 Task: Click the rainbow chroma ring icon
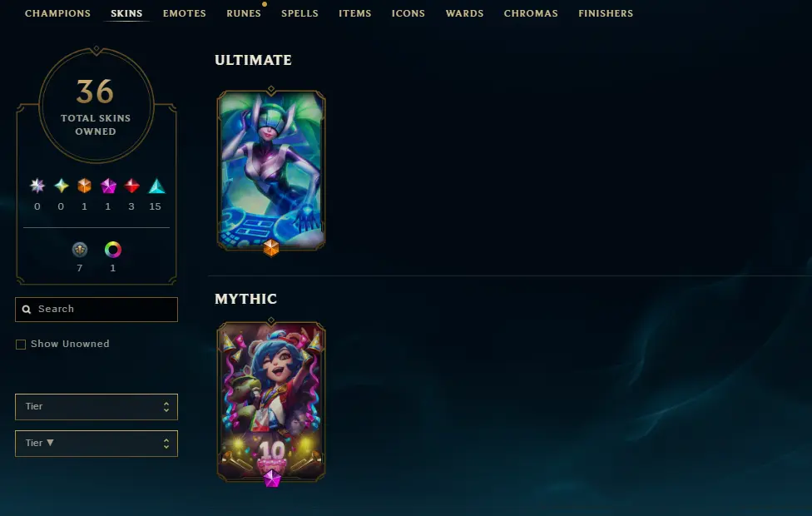coord(113,250)
